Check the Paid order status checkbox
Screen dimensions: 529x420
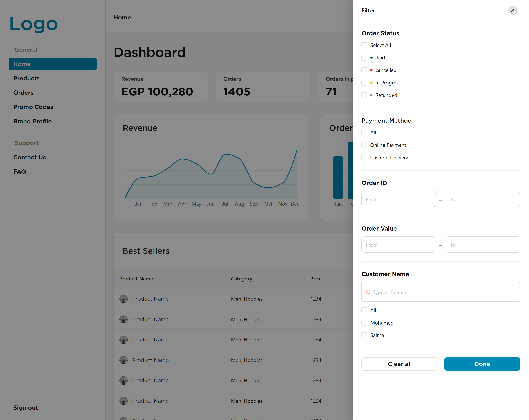point(364,58)
